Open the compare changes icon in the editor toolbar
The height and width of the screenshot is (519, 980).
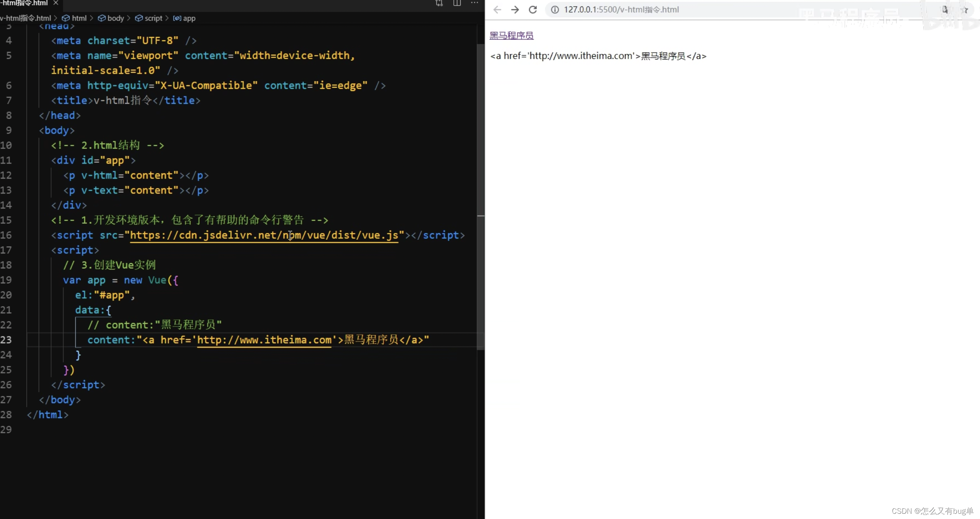click(x=439, y=3)
